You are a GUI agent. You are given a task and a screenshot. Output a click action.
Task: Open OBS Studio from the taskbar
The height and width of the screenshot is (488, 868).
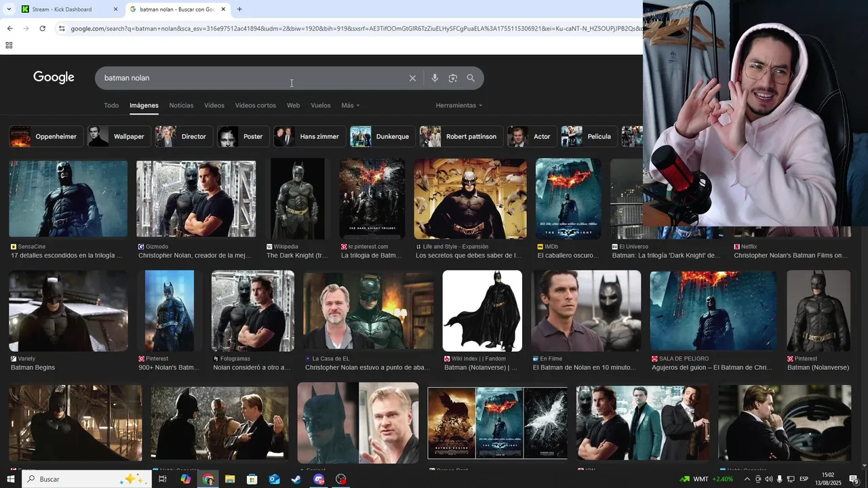(341, 479)
